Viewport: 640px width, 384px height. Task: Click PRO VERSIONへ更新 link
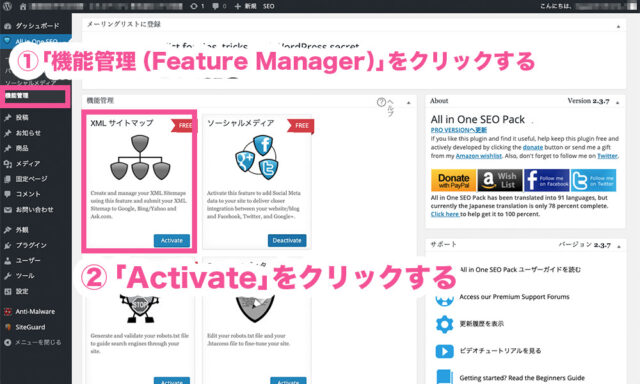point(459,130)
